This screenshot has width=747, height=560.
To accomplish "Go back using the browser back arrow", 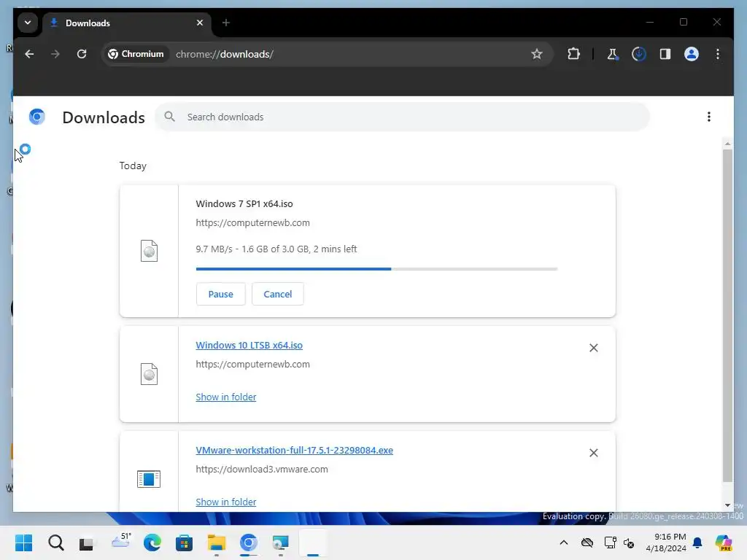I will point(29,54).
